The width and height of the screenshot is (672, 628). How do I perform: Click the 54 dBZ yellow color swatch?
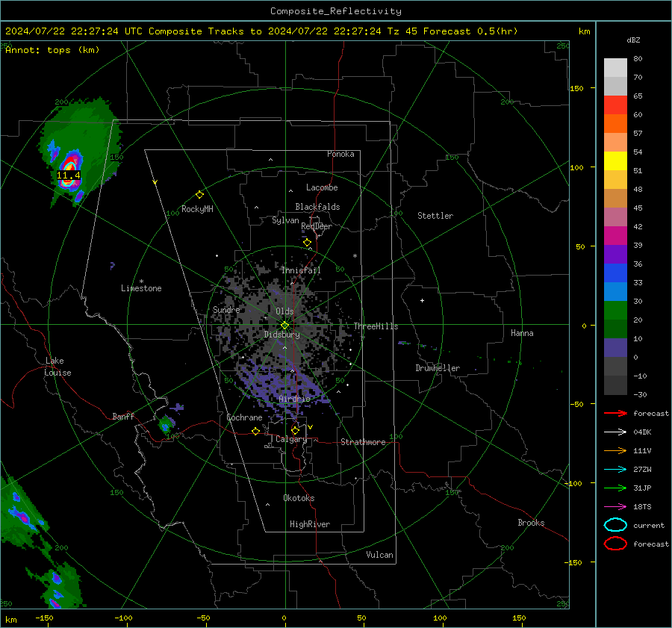point(615,161)
